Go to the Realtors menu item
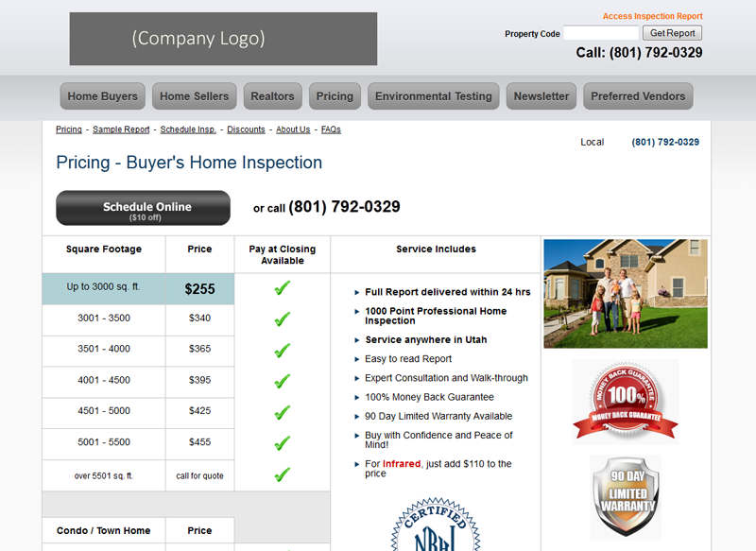The image size is (756, 551). tap(272, 96)
